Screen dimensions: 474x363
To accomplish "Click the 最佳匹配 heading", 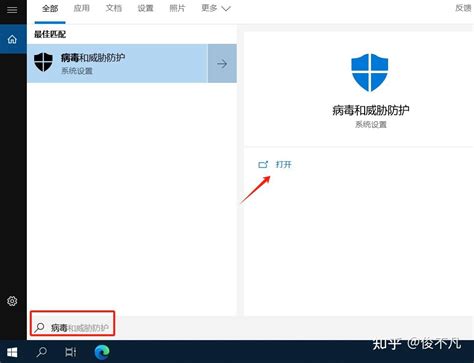I will tap(50, 34).
